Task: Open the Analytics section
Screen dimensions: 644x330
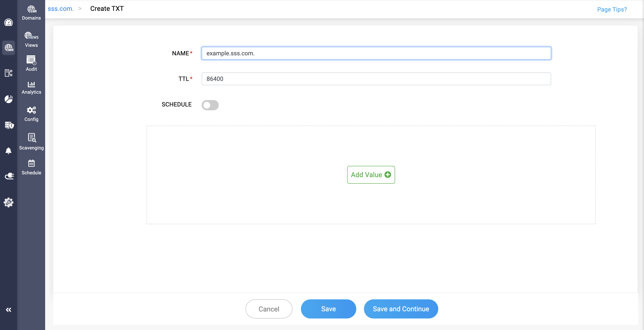Action: tap(31, 88)
